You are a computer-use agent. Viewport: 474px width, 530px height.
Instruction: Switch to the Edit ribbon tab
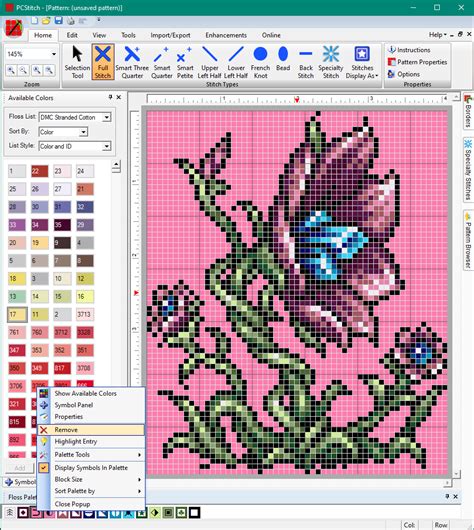coord(72,35)
